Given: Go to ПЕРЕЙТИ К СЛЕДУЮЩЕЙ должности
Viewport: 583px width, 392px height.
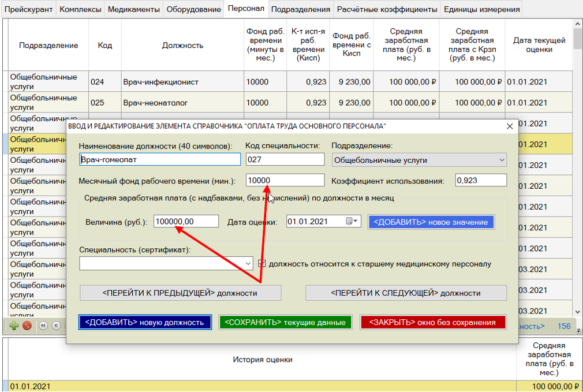Looking at the screenshot, I should coord(405,293).
